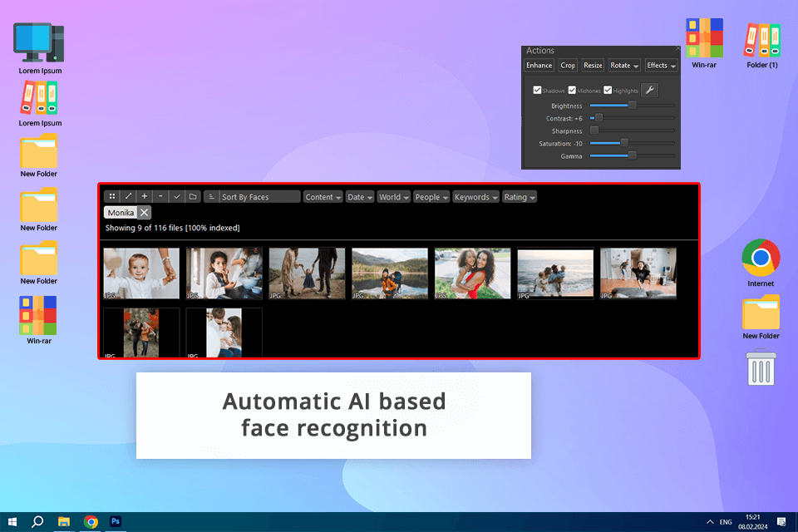Click the plus icon in the browser toolbar
The height and width of the screenshot is (532, 798).
pos(145,196)
